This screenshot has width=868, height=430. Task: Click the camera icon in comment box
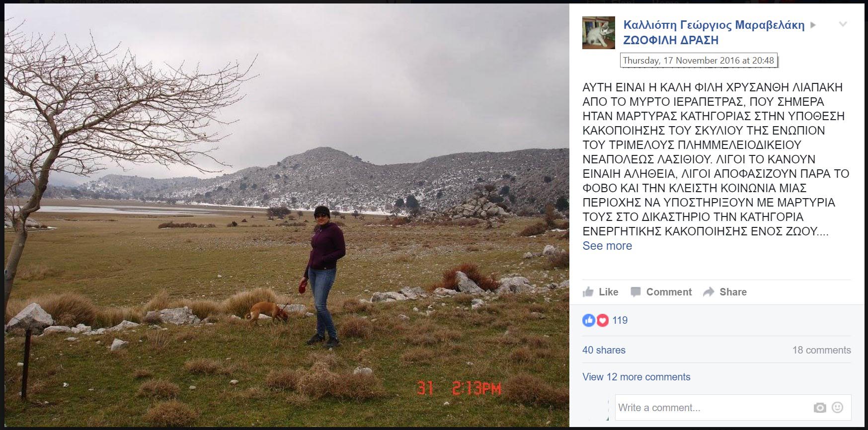tap(820, 408)
